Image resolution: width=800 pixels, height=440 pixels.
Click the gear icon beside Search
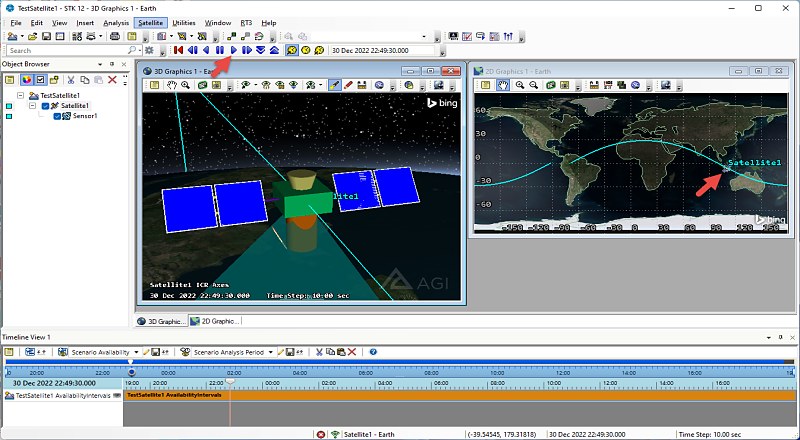149,51
